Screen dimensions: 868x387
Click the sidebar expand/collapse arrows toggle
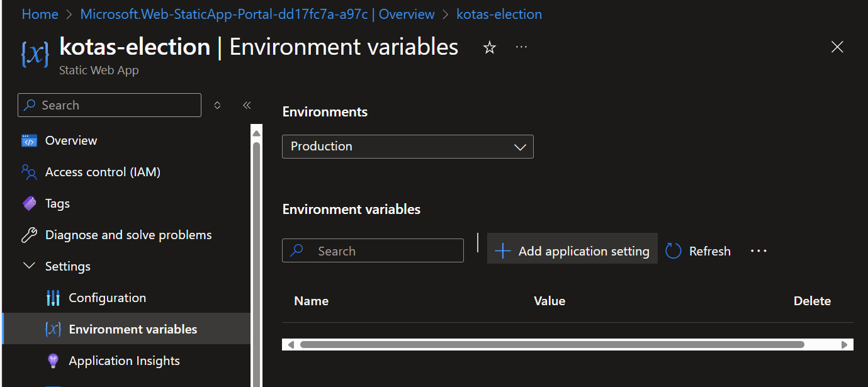[217, 105]
